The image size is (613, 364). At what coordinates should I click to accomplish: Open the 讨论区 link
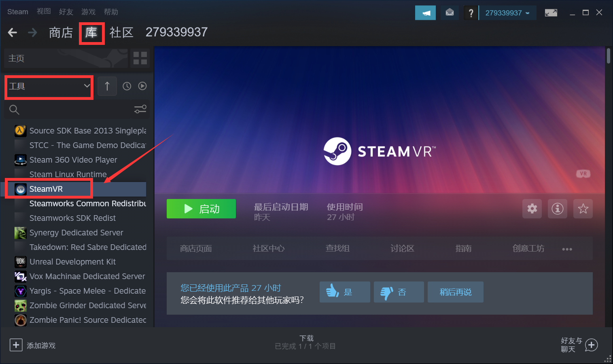click(x=402, y=248)
